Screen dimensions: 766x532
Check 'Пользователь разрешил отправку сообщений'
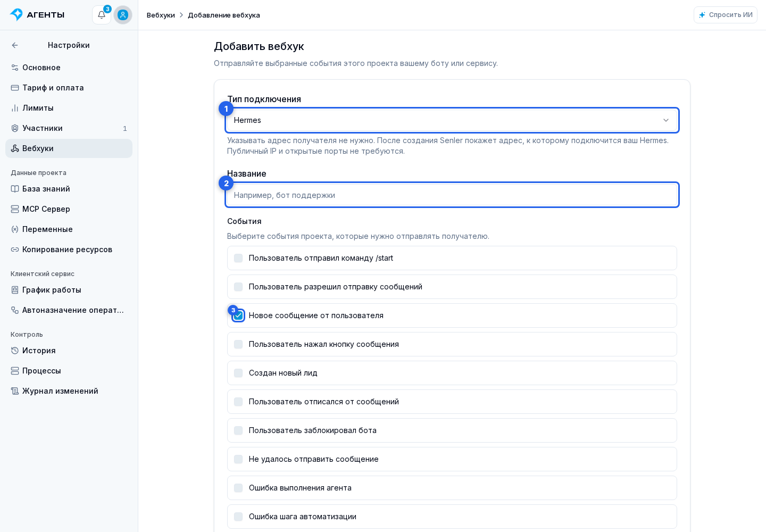click(238, 287)
